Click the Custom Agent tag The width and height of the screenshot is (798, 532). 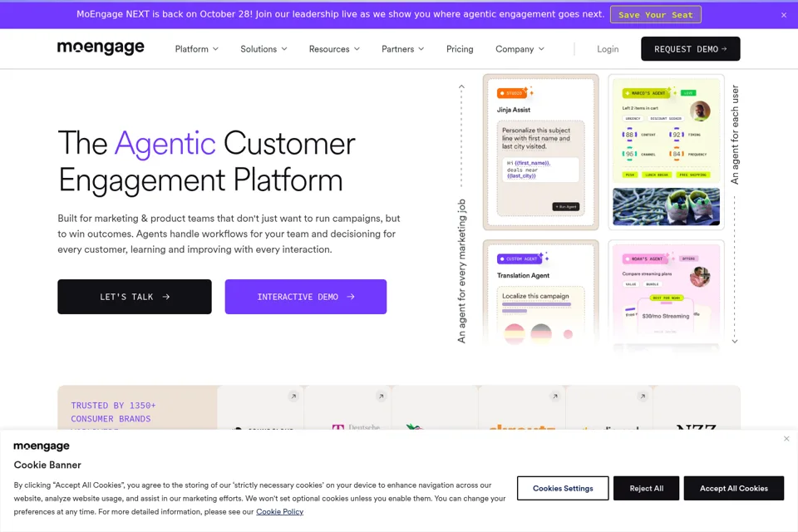click(x=520, y=259)
